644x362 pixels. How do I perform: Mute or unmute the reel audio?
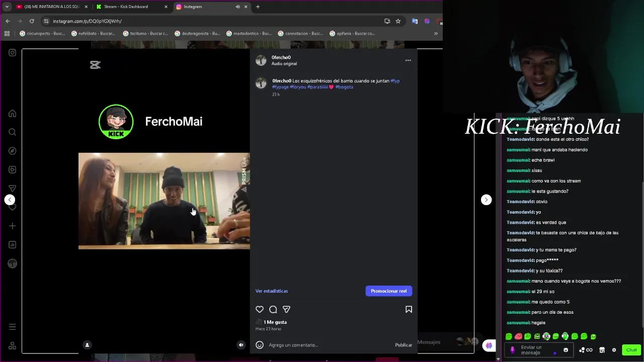click(x=241, y=345)
